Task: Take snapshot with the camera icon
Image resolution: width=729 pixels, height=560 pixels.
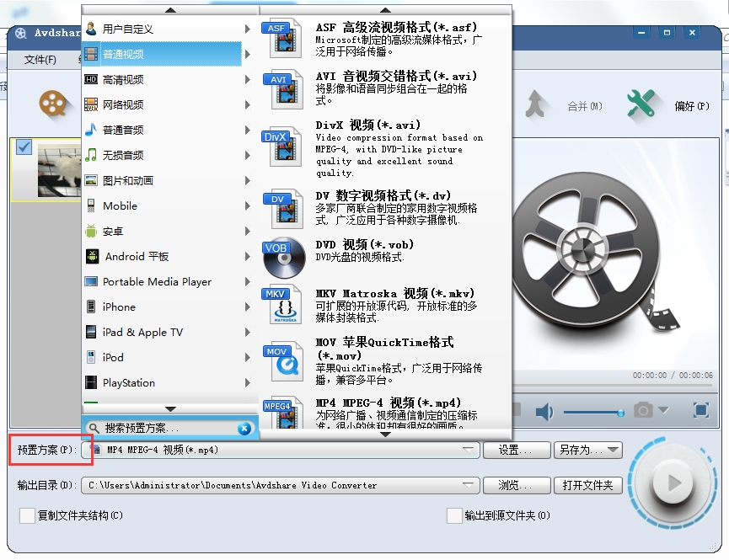Action: [x=643, y=410]
